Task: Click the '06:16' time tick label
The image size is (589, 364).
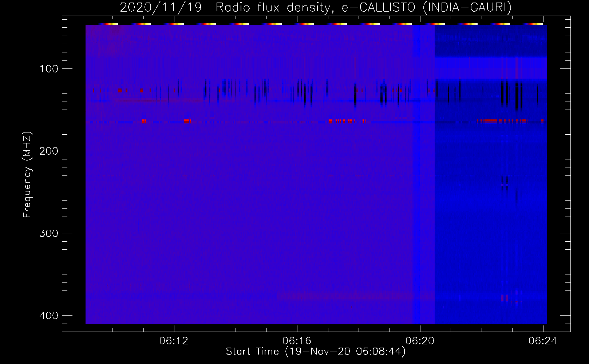Action: [297, 341]
